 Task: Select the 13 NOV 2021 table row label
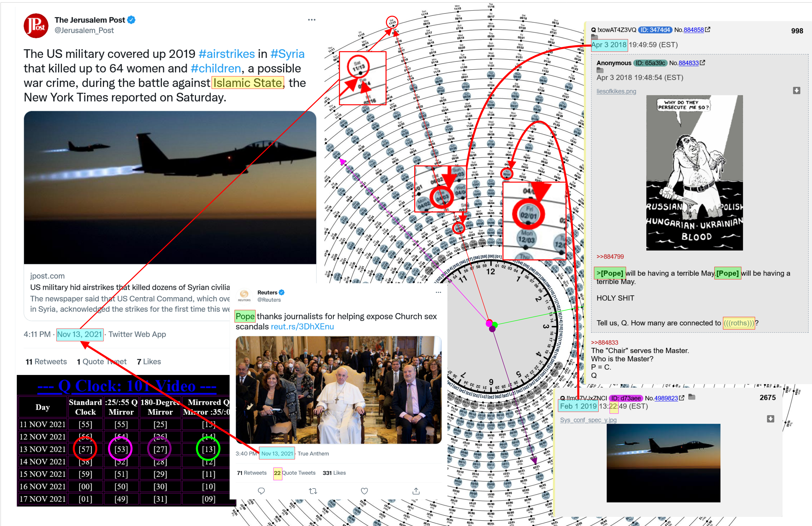43,449
